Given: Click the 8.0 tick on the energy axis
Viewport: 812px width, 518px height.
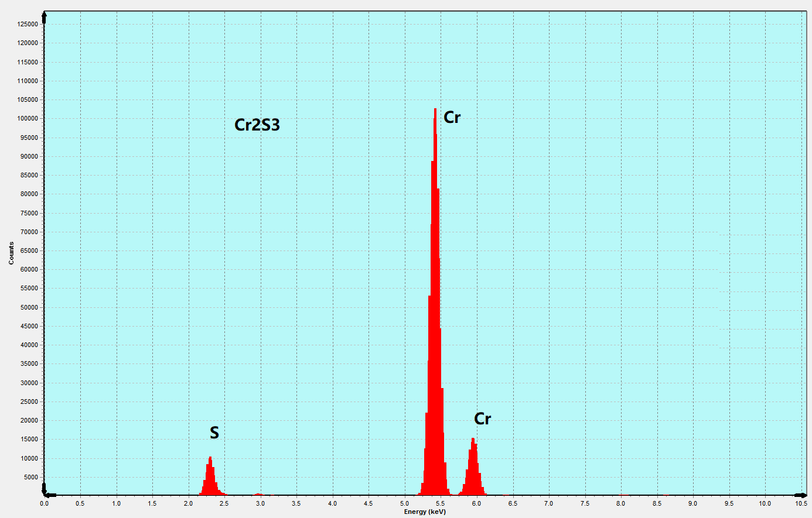Looking at the screenshot, I should pos(620,503).
